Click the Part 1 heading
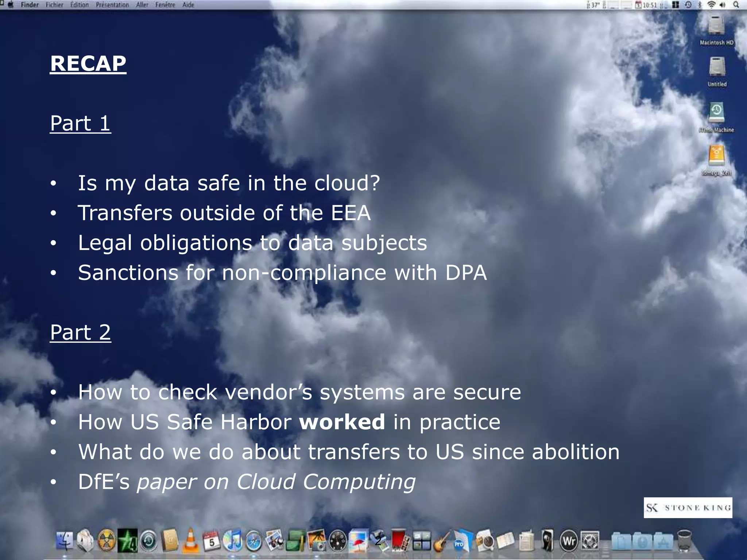The height and width of the screenshot is (560, 747). (x=81, y=123)
